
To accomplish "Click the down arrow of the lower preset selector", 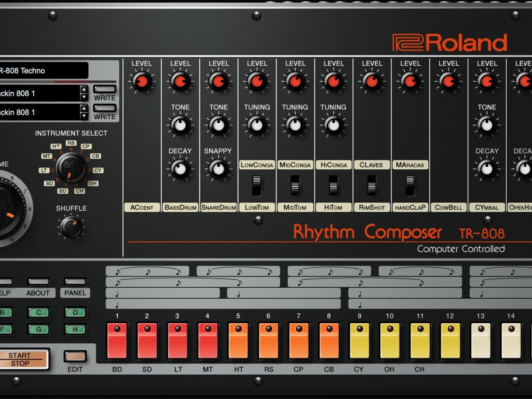I will 84,116.
